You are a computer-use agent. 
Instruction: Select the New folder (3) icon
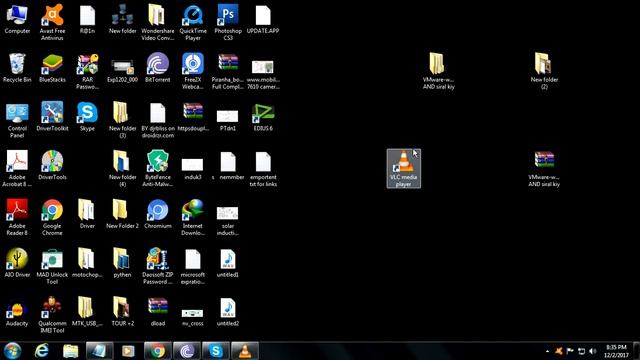(122, 120)
